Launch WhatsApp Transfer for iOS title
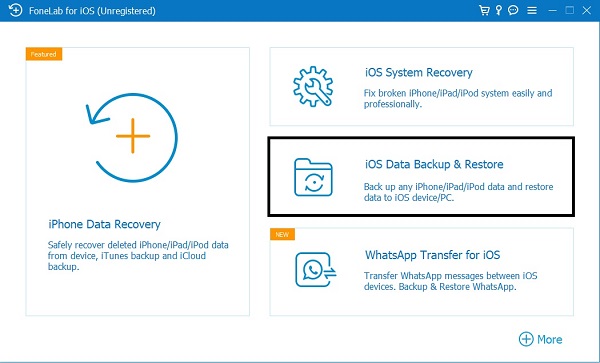The height and width of the screenshot is (363, 600). point(432,255)
